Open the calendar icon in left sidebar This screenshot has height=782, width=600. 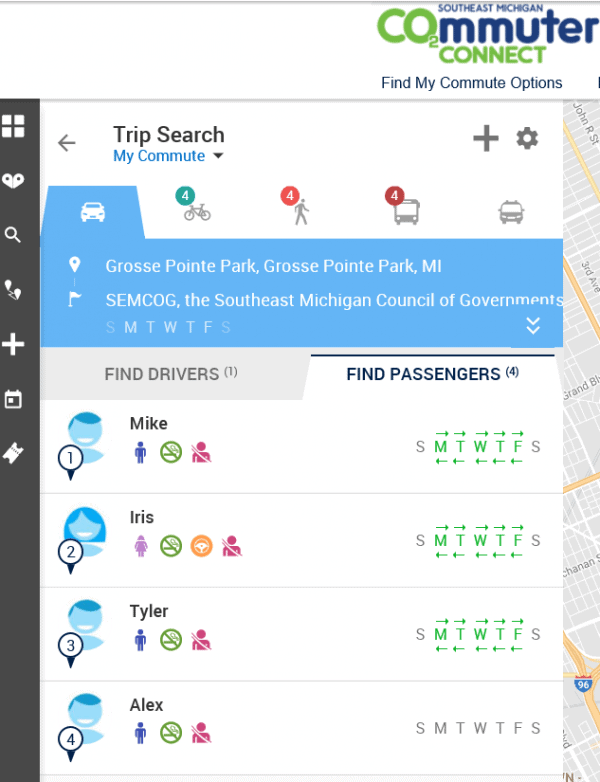click(x=13, y=400)
